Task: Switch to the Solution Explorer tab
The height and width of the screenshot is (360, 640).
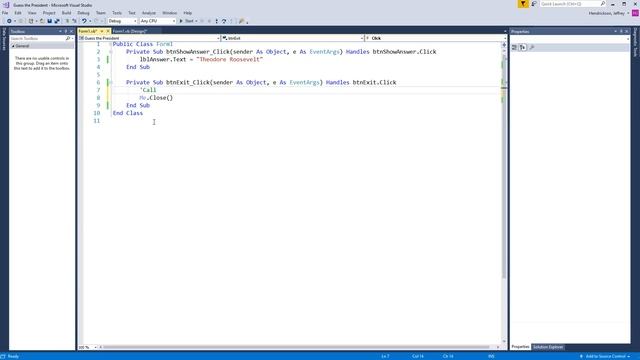Action: click(548, 347)
